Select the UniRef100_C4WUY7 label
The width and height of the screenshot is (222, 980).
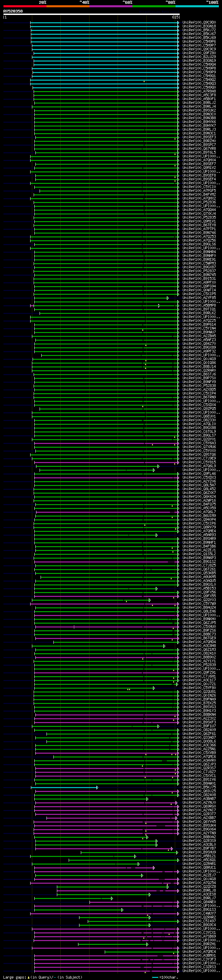point(199,913)
